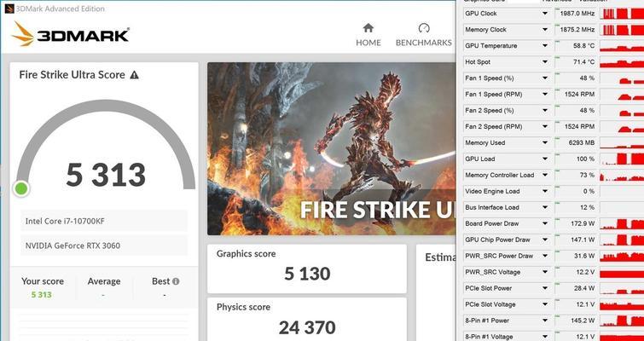Open the Video Engine Load dropdown
The width and height of the screenshot is (644, 341).
pyautogui.click(x=545, y=191)
